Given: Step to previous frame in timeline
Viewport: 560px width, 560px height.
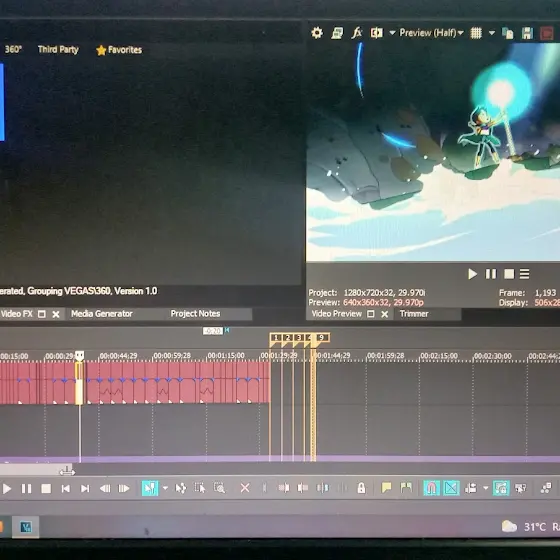Looking at the screenshot, I should click(x=105, y=488).
